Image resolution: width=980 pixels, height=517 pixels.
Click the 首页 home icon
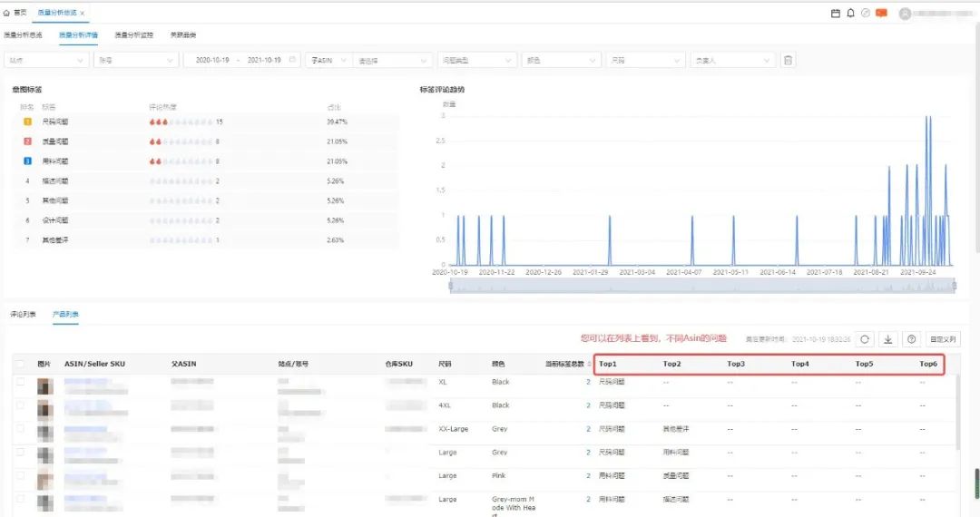coord(7,14)
